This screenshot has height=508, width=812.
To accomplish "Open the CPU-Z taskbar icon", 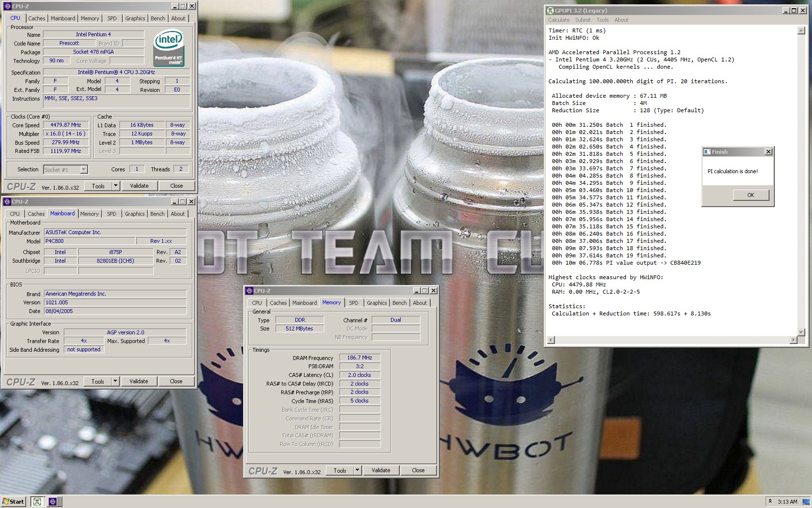I will (53, 502).
